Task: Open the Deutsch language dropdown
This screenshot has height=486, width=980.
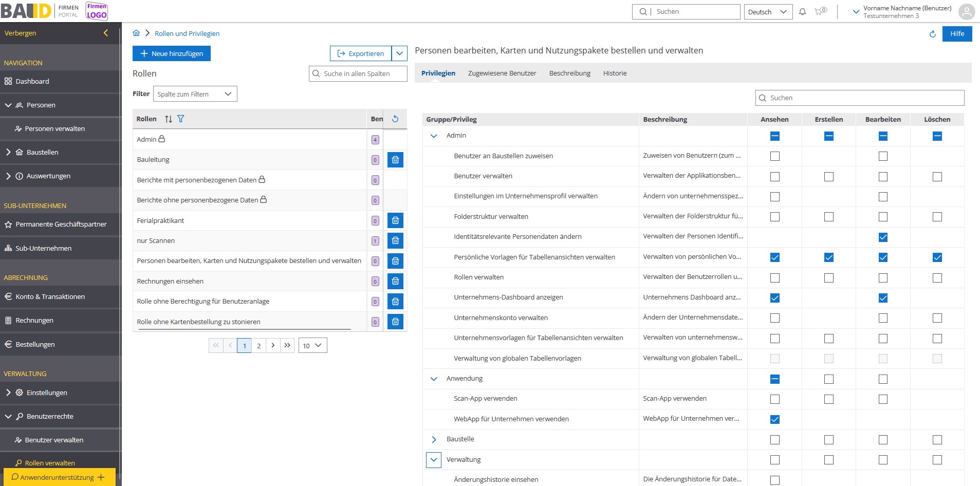Action: (x=767, y=12)
